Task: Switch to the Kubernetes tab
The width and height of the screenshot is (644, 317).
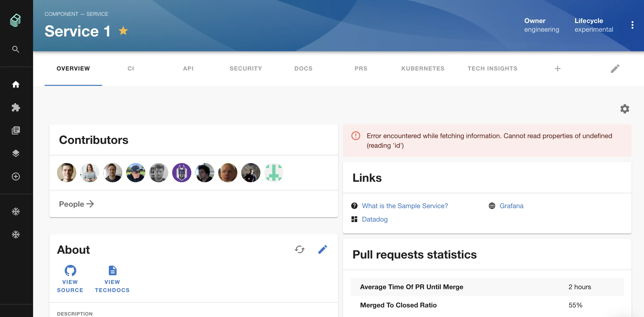Action: pos(423,69)
